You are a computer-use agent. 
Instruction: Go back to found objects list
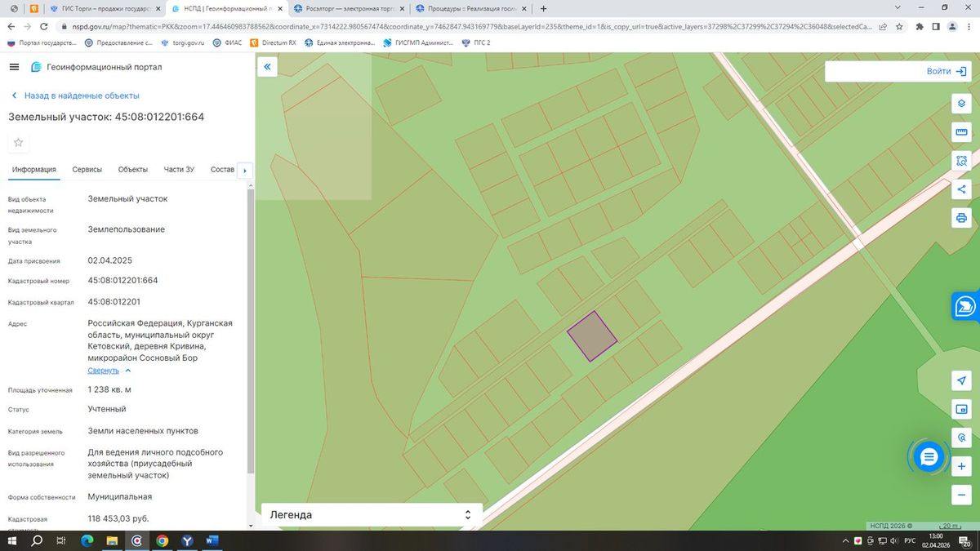(75, 96)
